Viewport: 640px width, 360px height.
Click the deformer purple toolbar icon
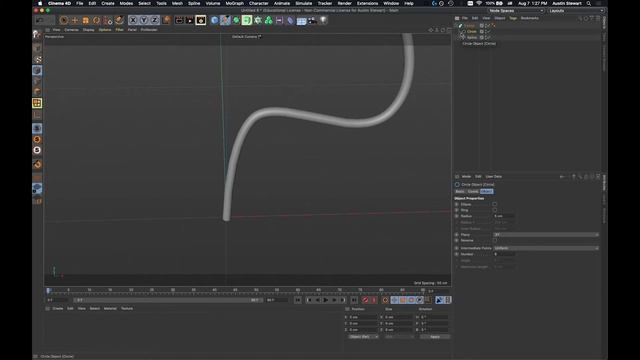290,20
